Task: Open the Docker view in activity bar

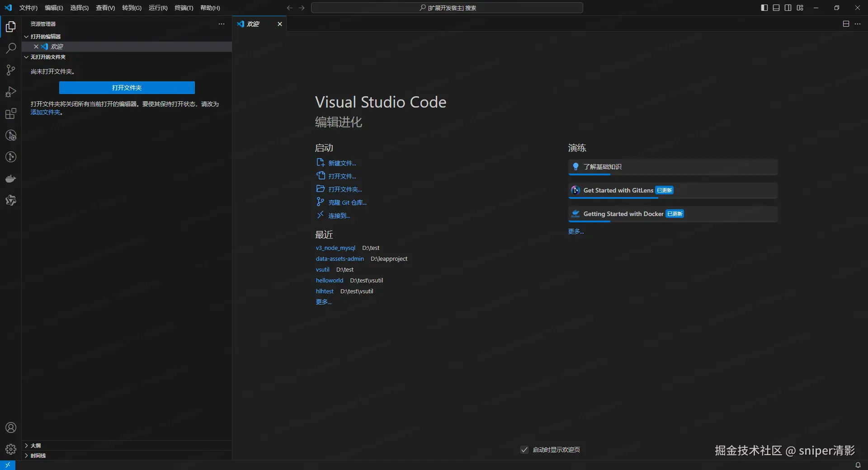Action: tap(11, 179)
